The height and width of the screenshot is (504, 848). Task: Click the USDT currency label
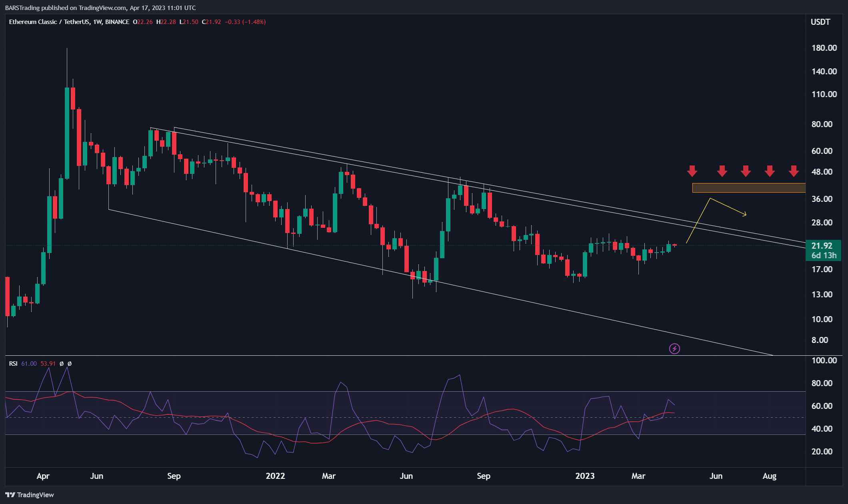pyautogui.click(x=820, y=22)
